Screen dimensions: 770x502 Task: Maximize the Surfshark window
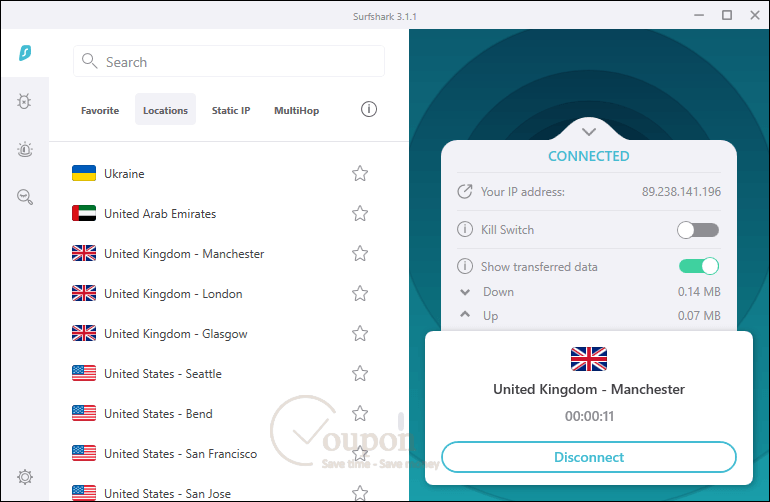(727, 15)
